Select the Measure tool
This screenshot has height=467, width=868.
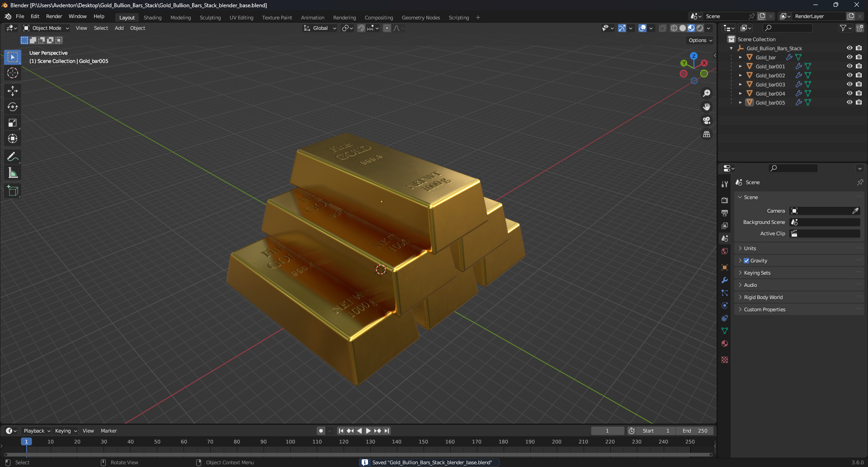tap(13, 173)
